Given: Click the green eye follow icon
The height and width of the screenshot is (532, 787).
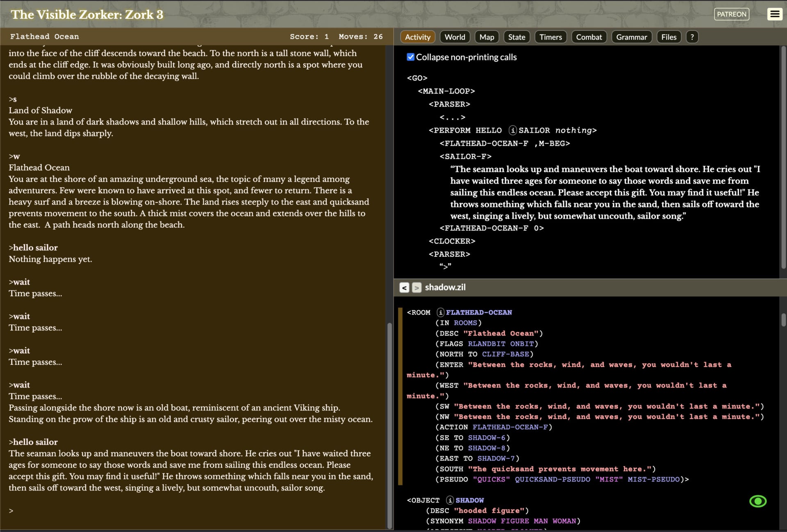Looking at the screenshot, I should tap(758, 501).
